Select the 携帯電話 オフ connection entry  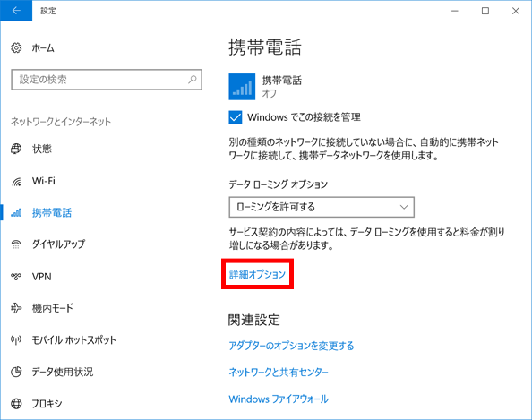(265, 87)
